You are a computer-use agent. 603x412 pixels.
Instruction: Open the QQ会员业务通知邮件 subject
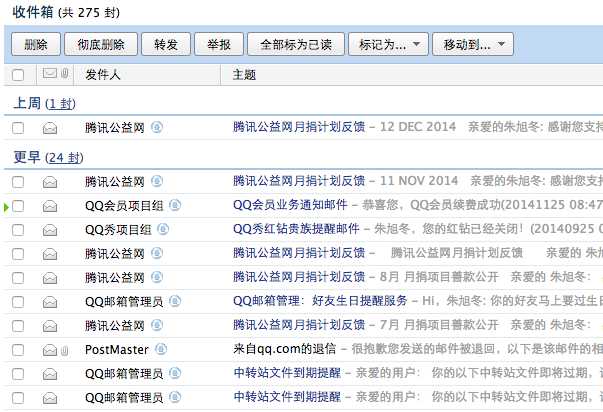pos(290,205)
